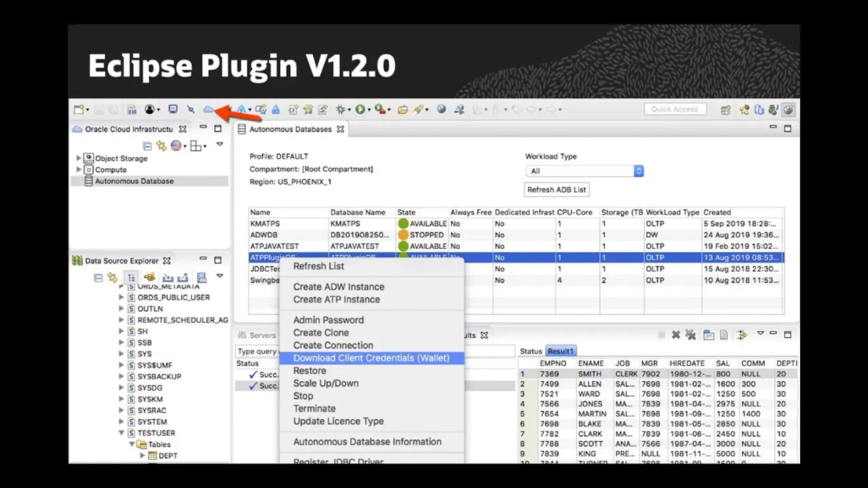
Task: Click the globe web browser icon in the toolbar
Action: tap(441, 109)
